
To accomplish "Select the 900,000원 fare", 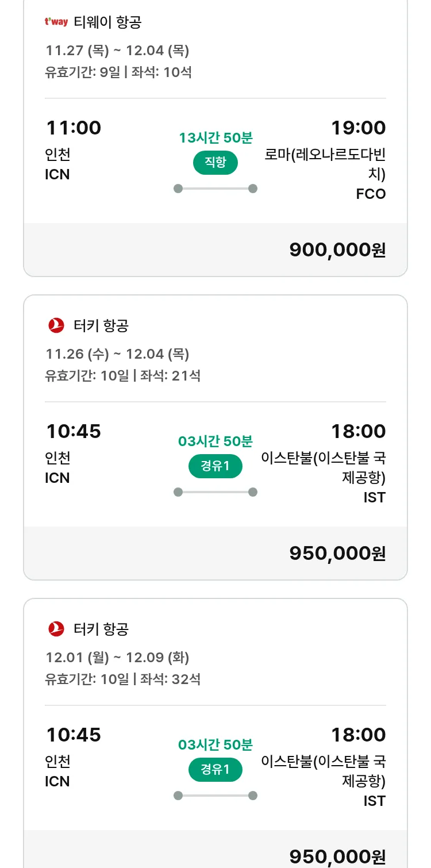I will tap(337, 249).
